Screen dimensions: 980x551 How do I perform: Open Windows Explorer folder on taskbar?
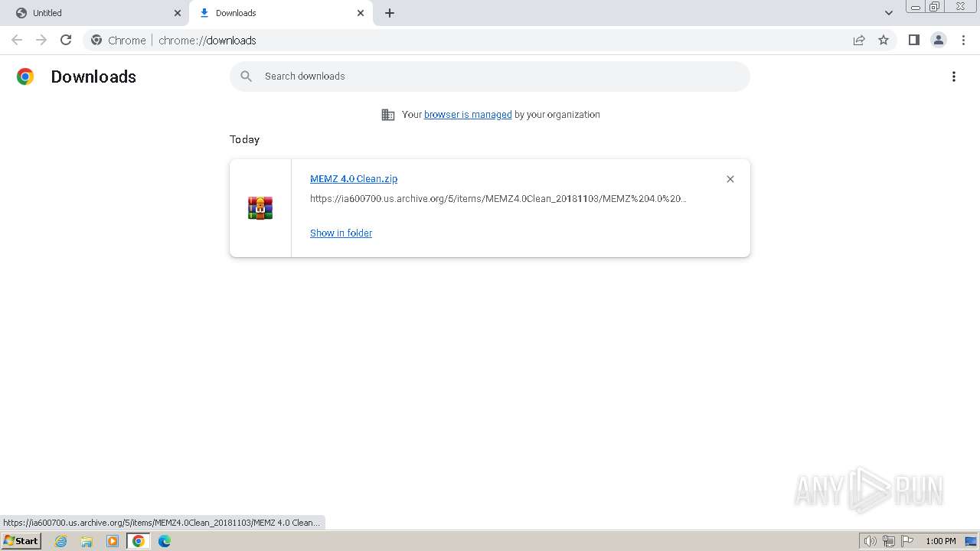click(87, 541)
